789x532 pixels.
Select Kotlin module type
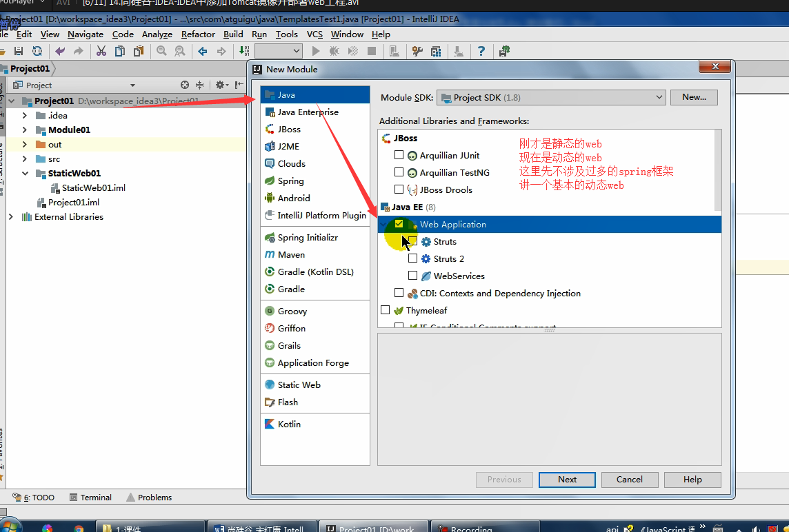click(315, 424)
